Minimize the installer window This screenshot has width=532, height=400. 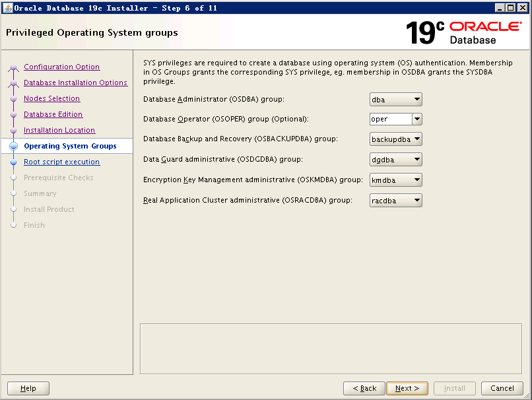tap(500, 8)
